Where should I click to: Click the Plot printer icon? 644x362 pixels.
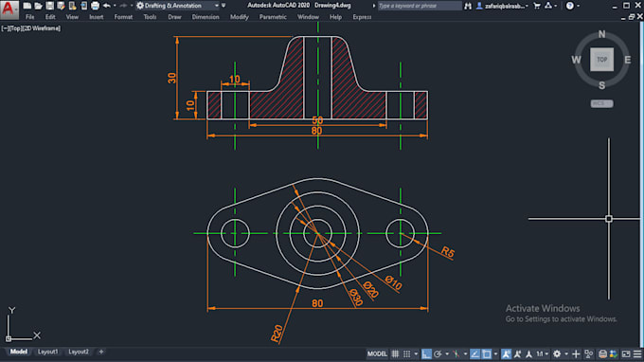95,6
